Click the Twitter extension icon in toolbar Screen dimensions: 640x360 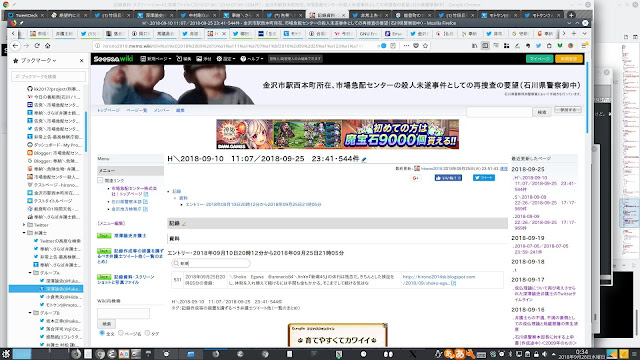coord(538,46)
